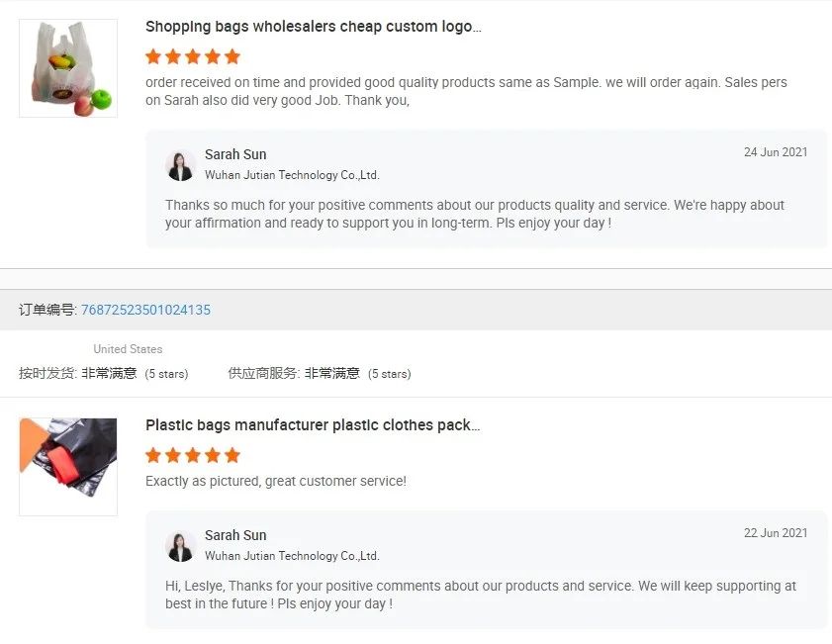This screenshot has width=832, height=644.
Task: Select Wuhan Jutian Technology Co.,Ltd. in the 22 Jun reply
Action: 292,556
